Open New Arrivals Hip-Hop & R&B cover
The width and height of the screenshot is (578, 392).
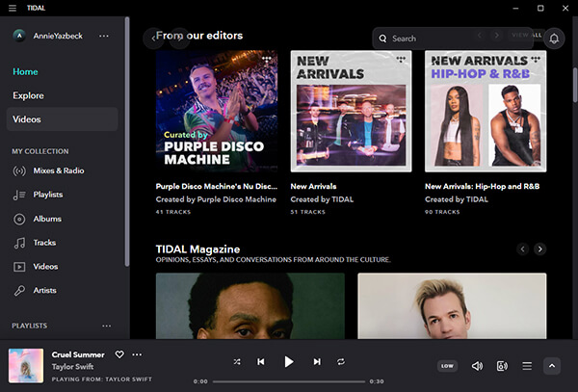486,112
